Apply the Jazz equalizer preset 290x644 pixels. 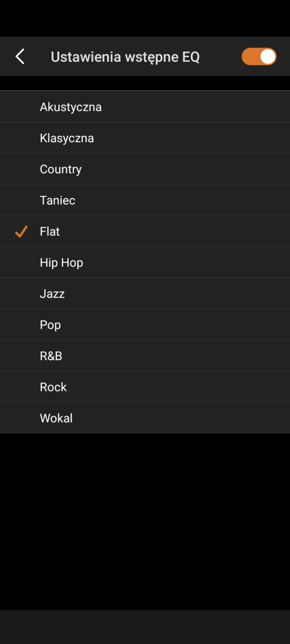(x=52, y=293)
